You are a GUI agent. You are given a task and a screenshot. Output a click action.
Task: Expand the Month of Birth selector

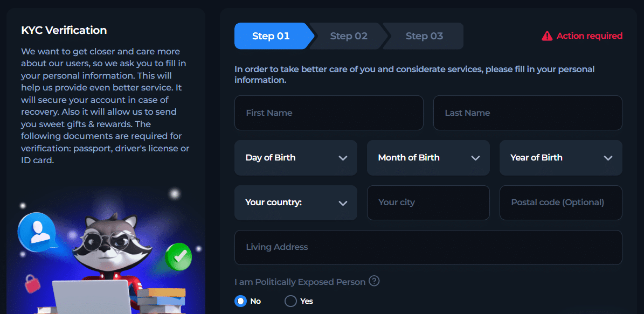(x=428, y=158)
